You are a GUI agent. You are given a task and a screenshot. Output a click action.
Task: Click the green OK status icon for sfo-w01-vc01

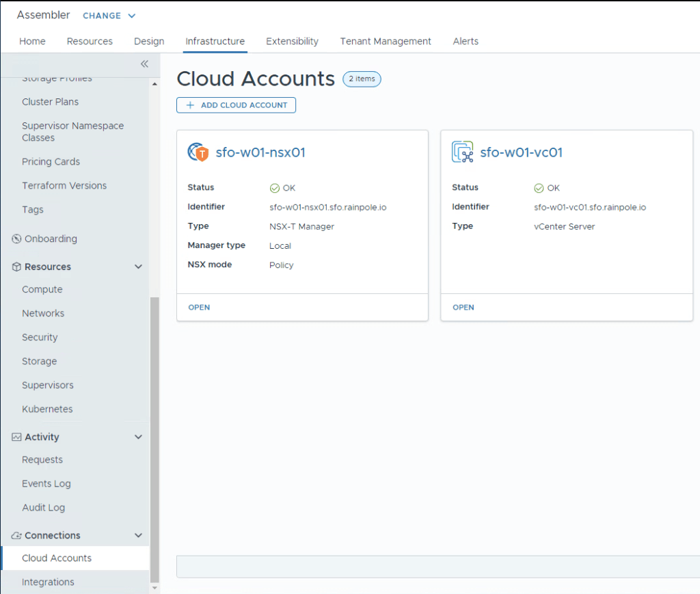tap(539, 188)
